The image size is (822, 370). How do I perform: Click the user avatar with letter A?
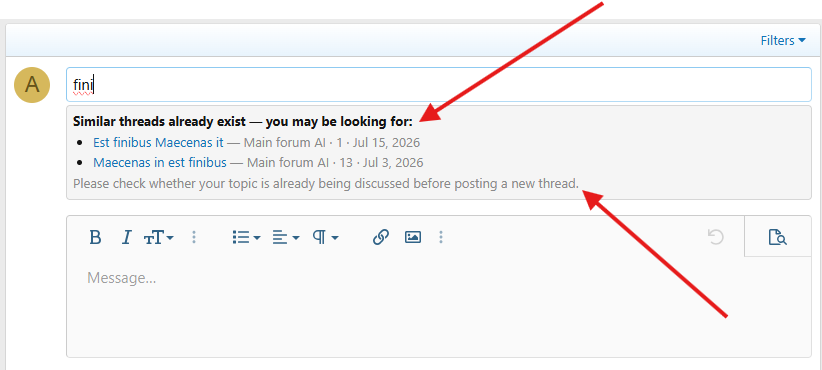(x=32, y=84)
